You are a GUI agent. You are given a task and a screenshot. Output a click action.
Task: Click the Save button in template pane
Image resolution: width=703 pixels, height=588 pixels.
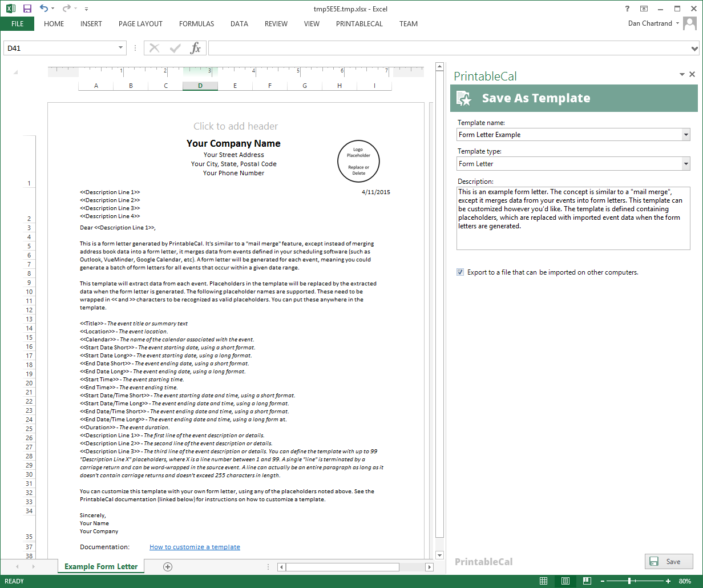tap(669, 562)
